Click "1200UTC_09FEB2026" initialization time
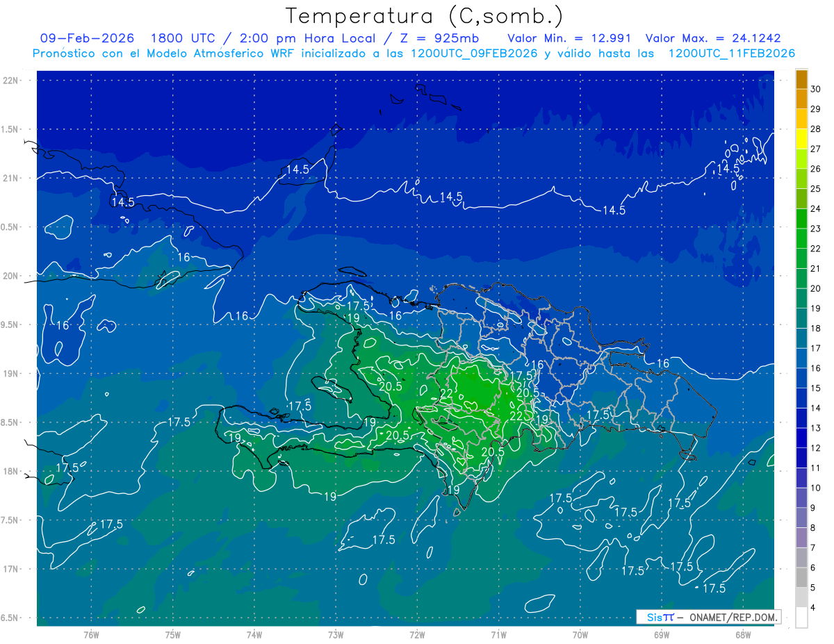The image size is (834, 644). tap(475, 53)
